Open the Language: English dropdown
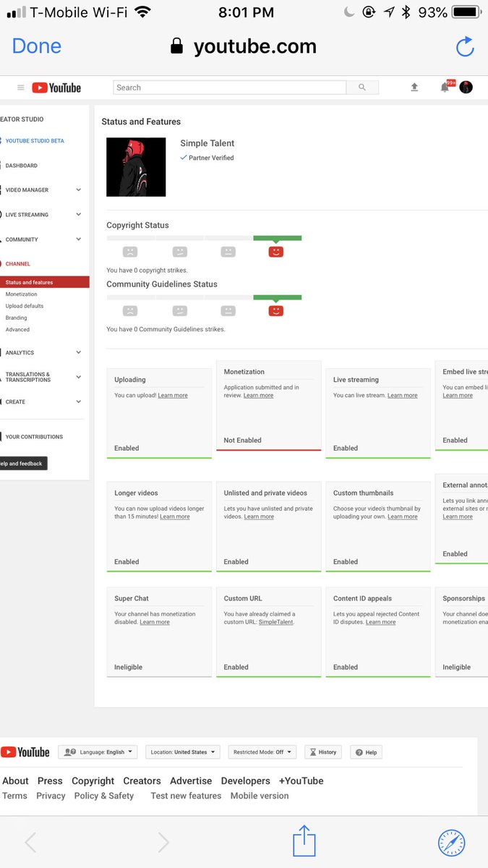The image size is (488, 868). pyautogui.click(x=98, y=752)
